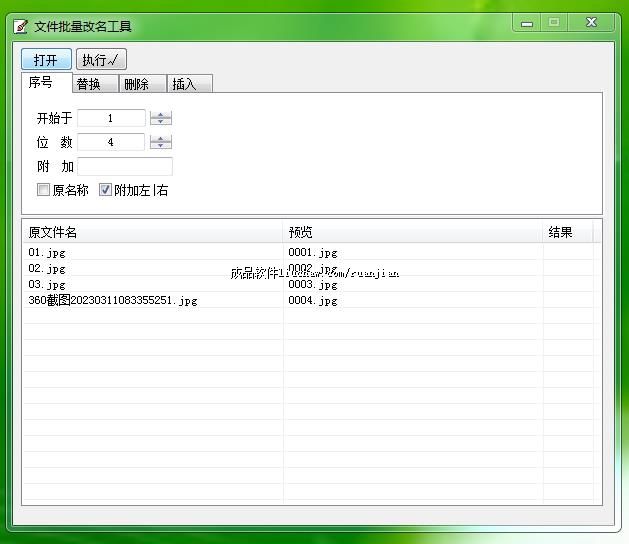Switch to the 替换 tab

click(90, 84)
